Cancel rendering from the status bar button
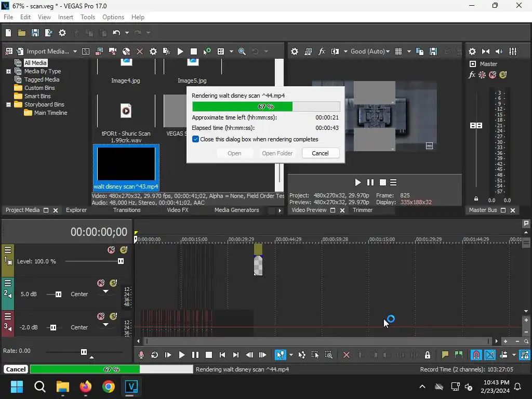Screen dimensions: 532x399 [16, 369]
